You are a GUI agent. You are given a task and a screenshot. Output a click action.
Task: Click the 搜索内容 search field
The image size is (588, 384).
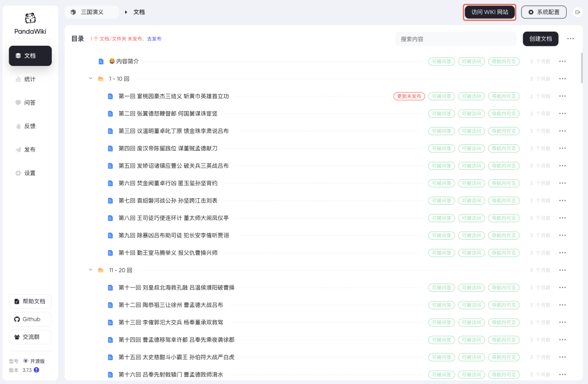pos(455,39)
